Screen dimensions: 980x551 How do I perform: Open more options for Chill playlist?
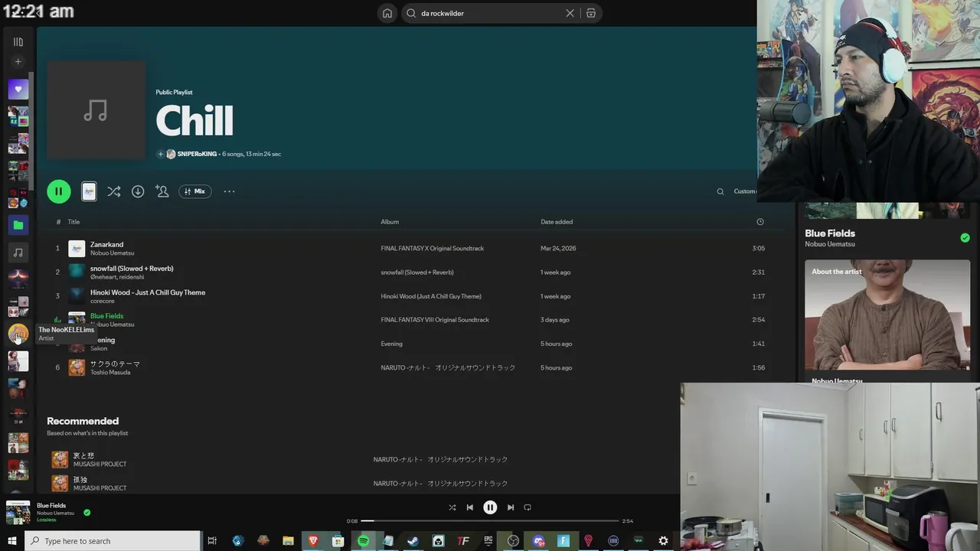[x=229, y=191]
